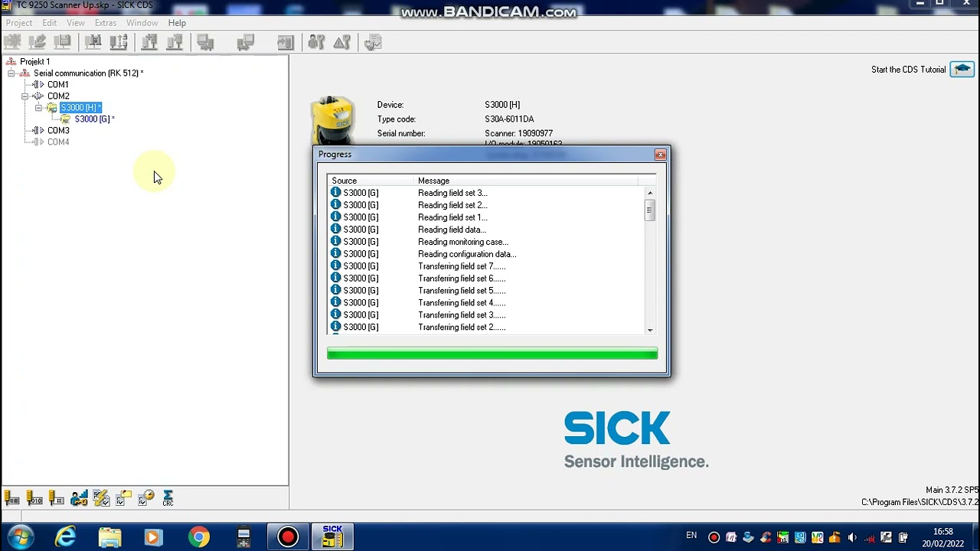Click the 010 binary ruler bottom icon
Viewport: 980px width, 551px height.
point(34,498)
